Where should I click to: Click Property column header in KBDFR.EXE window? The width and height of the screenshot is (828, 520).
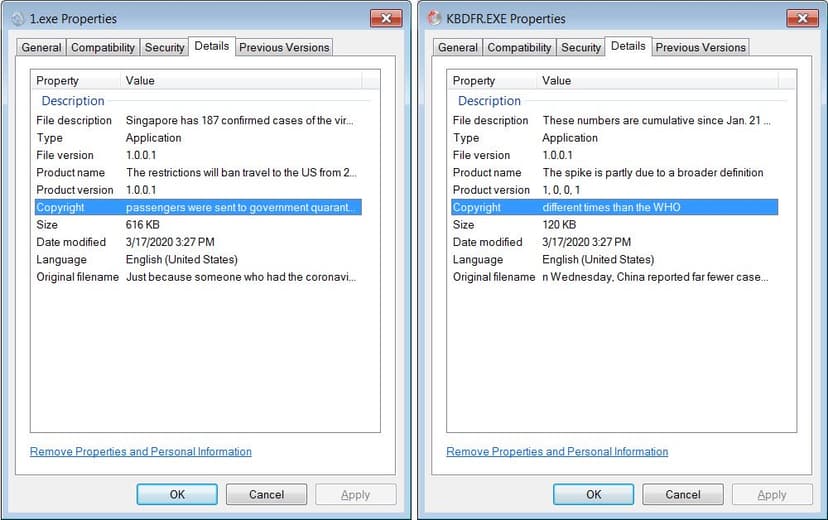click(x=492, y=80)
